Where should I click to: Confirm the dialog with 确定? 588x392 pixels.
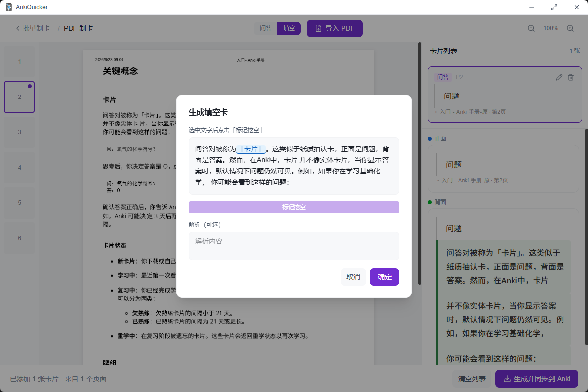tap(385, 277)
